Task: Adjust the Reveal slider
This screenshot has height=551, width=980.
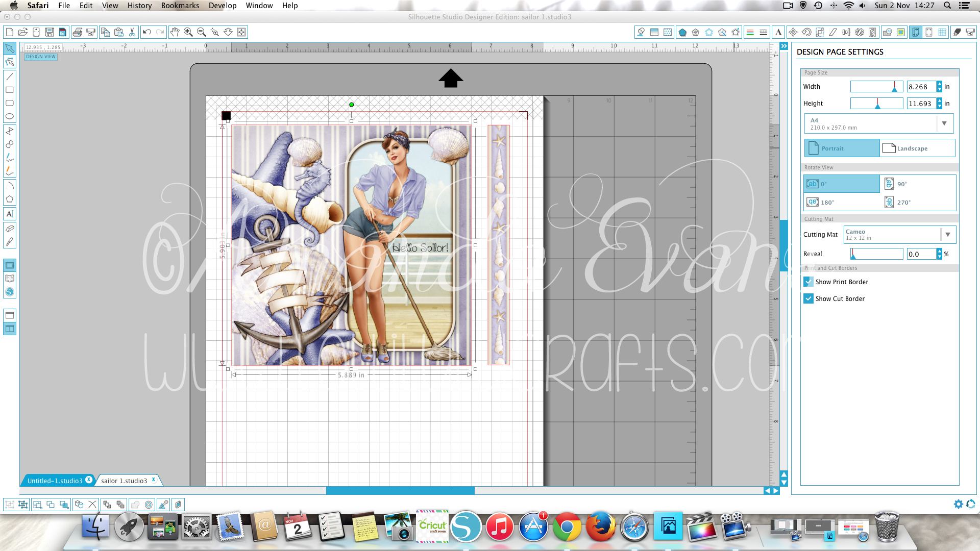Action: click(x=876, y=254)
